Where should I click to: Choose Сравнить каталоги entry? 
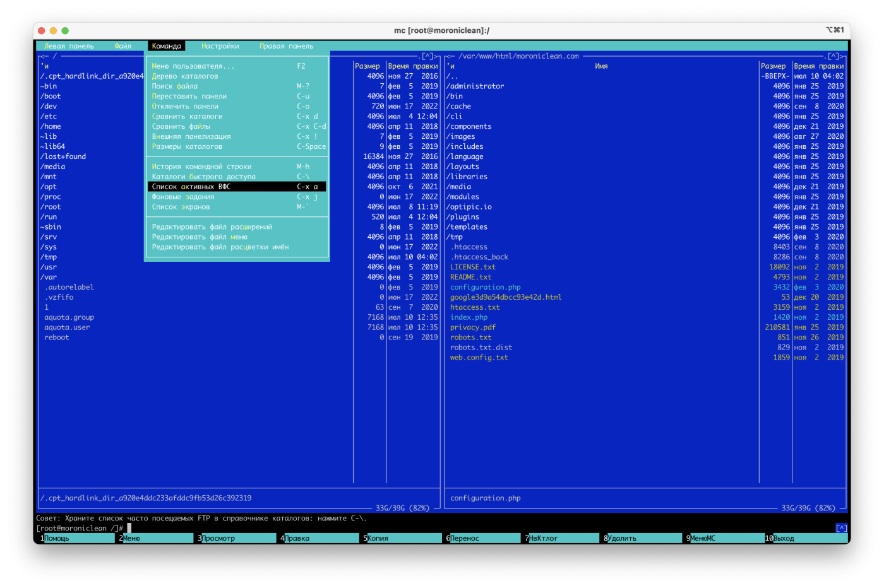click(x=237, y=117)
